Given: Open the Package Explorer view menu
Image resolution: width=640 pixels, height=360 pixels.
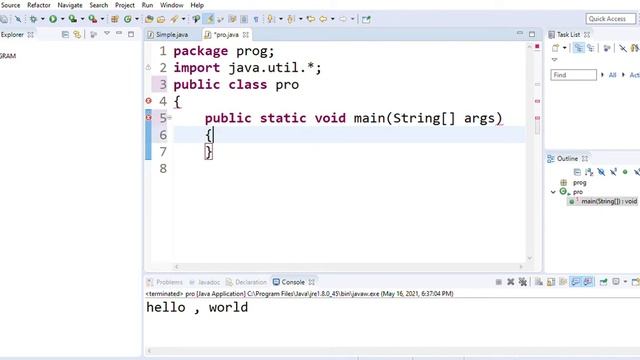Looking at the screenshot, I should pos(107,33).
